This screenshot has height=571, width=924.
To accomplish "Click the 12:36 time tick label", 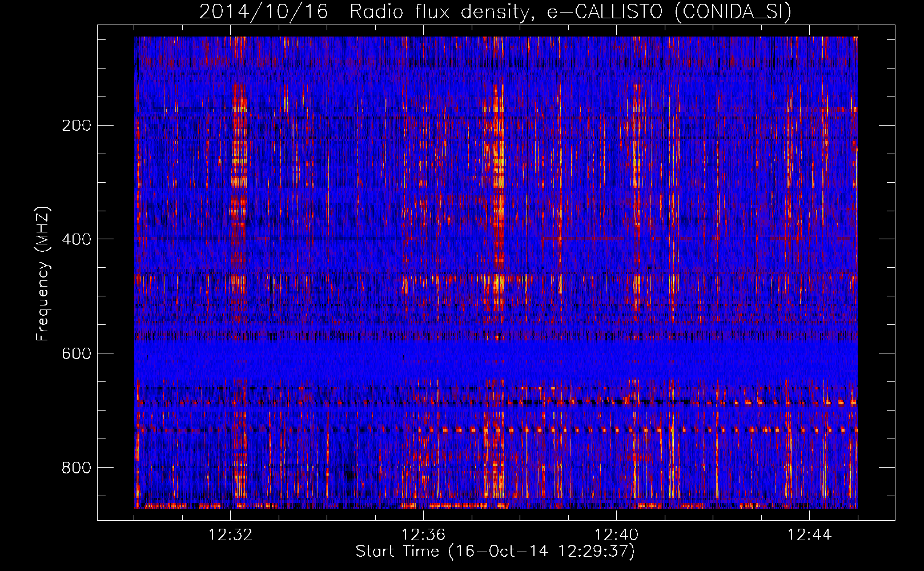I will (423, 535).
